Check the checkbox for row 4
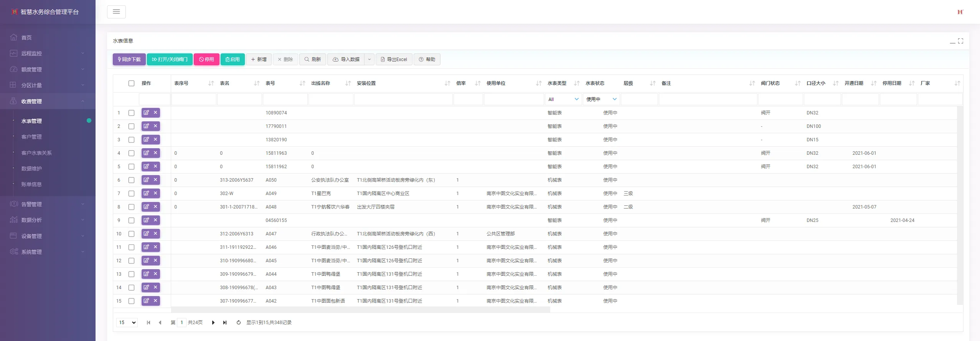 coord(131,153)
